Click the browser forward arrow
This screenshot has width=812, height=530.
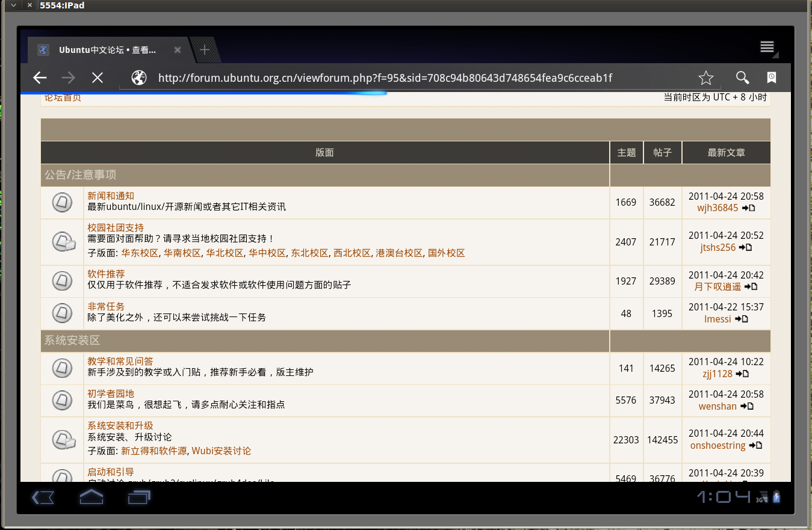[69, 78]
